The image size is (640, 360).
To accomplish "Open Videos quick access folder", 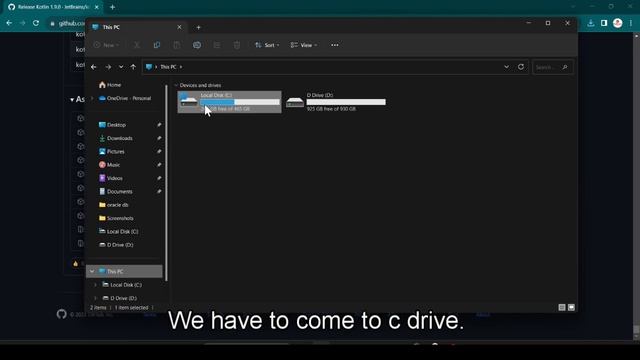I will 111,178.
